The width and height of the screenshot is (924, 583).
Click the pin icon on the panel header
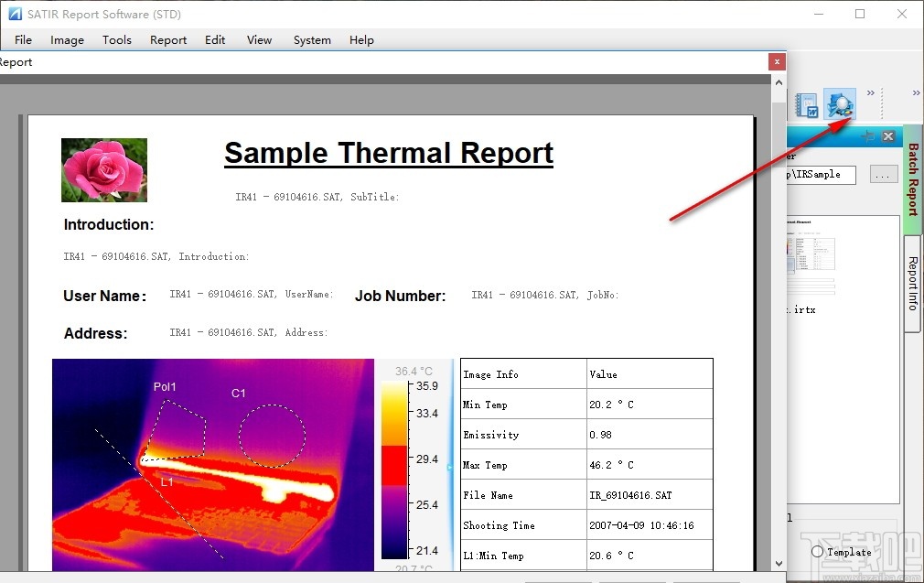click(869, 135)
